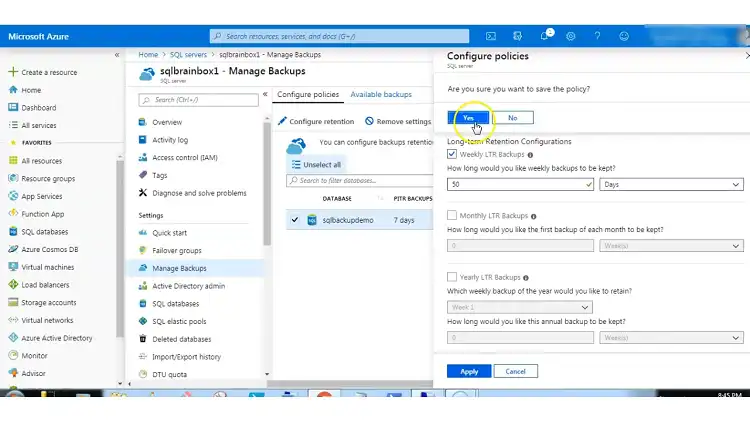
Task: Focus the resource menu Search (Ctrl+/) box
Action: [x=199, y=100]
